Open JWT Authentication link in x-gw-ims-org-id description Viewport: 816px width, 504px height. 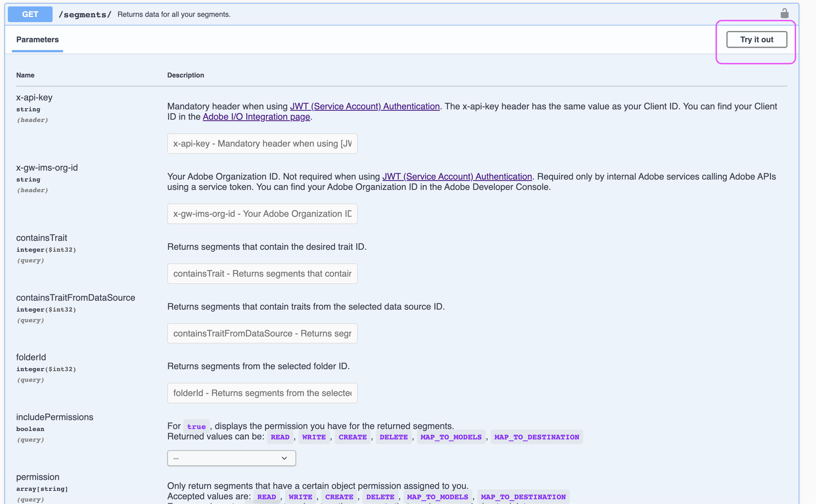coord(457,176)
